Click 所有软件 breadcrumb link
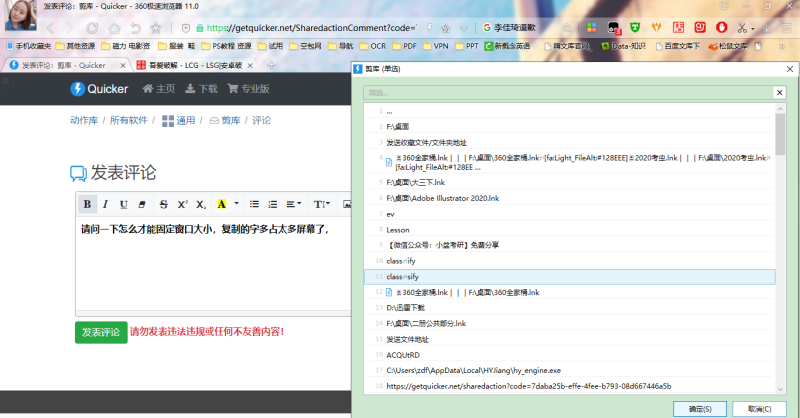The width and height of the screenshot is (800, 418). pyautogui.click(x=129, y=120)
